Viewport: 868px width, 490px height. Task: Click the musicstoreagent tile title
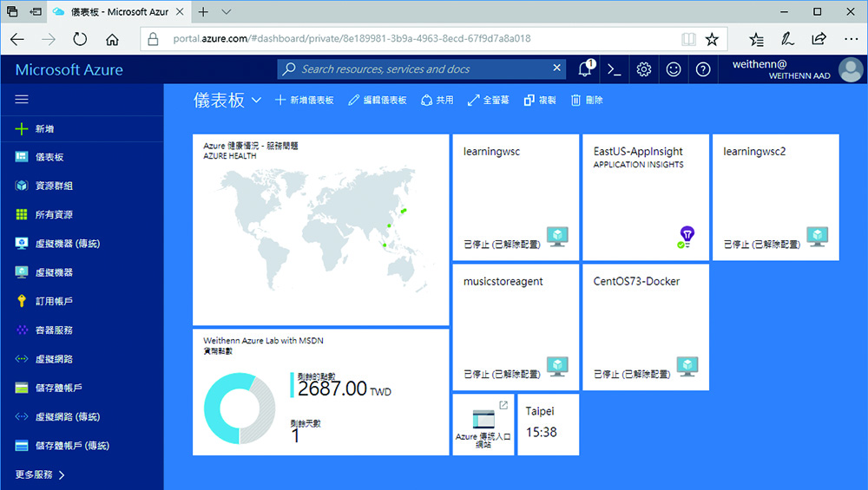click(x=503, y=282)
